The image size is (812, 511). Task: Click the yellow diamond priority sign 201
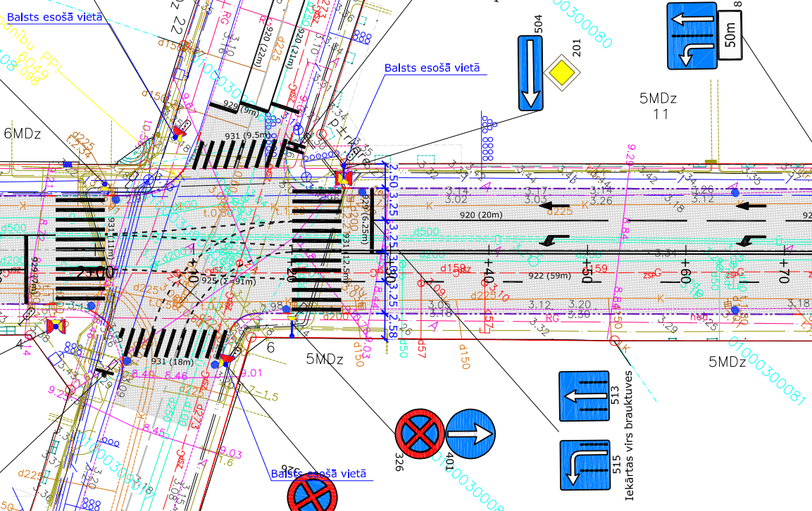click(563, 72)
